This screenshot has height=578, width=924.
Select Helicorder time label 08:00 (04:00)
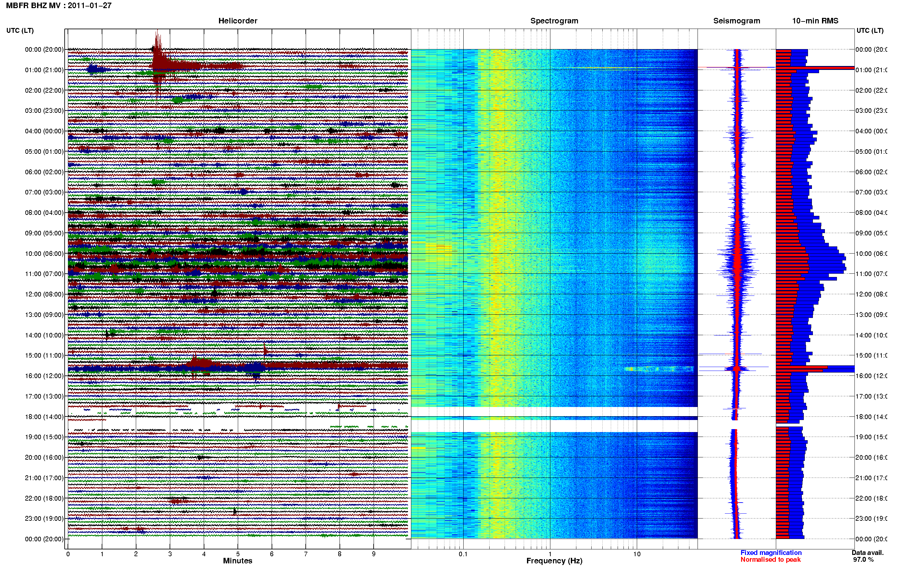point(44,213)
